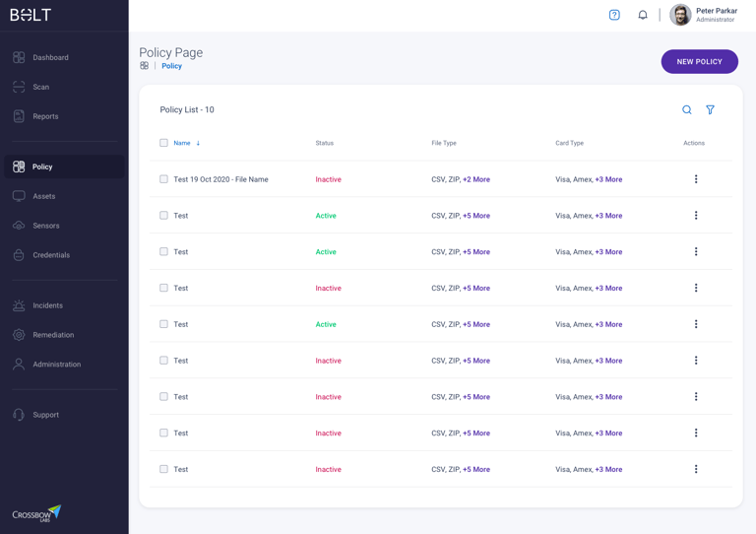Click Policy breadcrumb link
756x534 pixels.
pos(171,66)
